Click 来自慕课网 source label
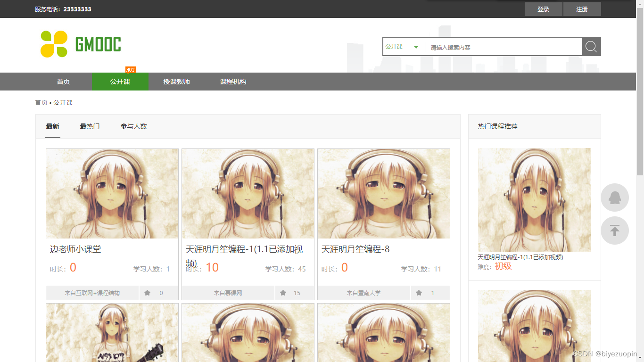The image size is (644, 362). [x=228, y=293]
